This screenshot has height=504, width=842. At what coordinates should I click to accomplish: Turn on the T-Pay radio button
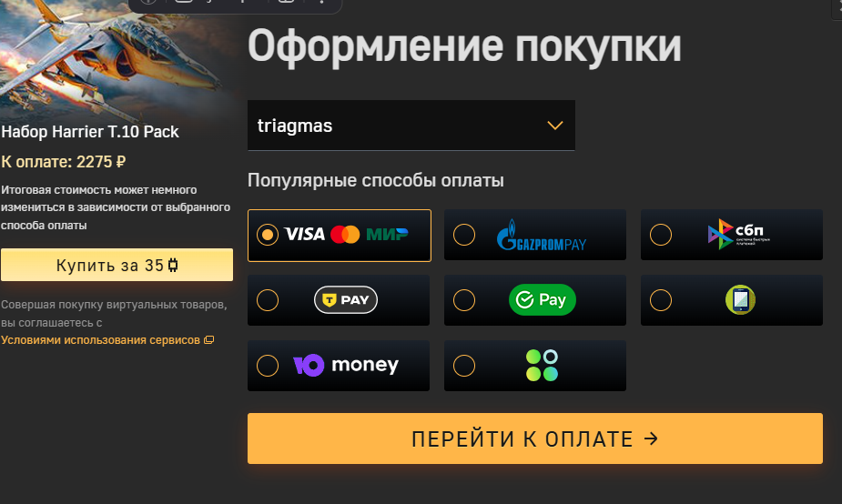click(x=268, y=300)
